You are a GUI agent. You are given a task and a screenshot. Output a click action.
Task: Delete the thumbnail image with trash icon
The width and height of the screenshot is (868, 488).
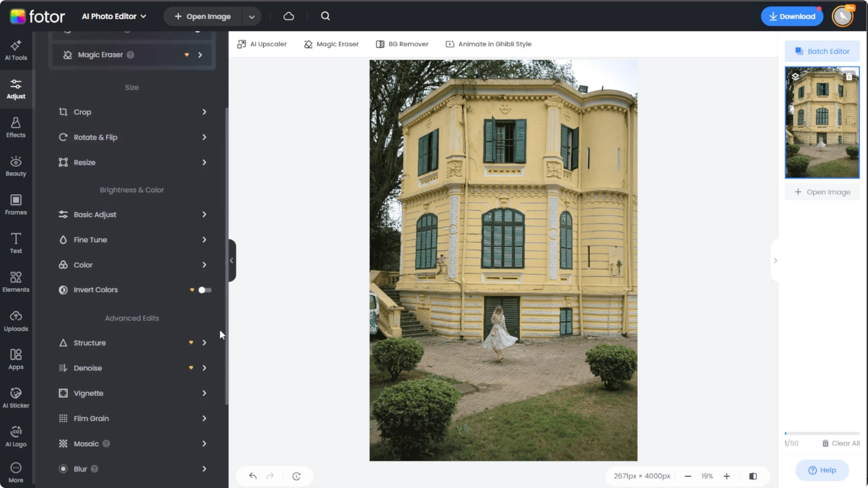click(x=849, y=77)
